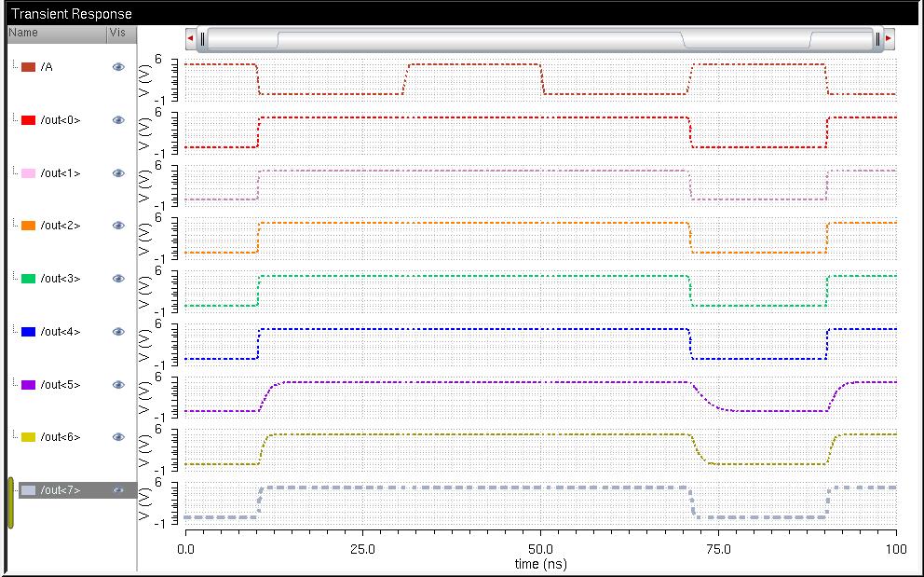The width and height of the screenshot is (924, 577).
Task: Toggle visibility of /out<1> waveform
Action: tap(118, 173)
